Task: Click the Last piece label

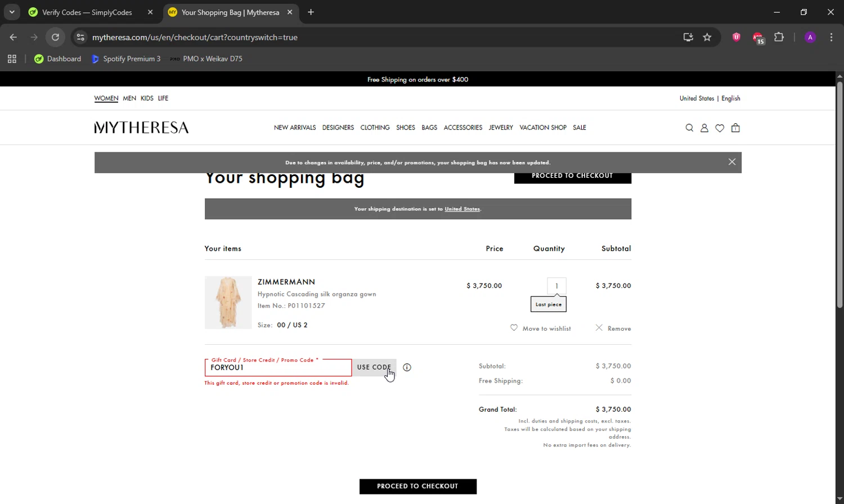Action: 549,304
